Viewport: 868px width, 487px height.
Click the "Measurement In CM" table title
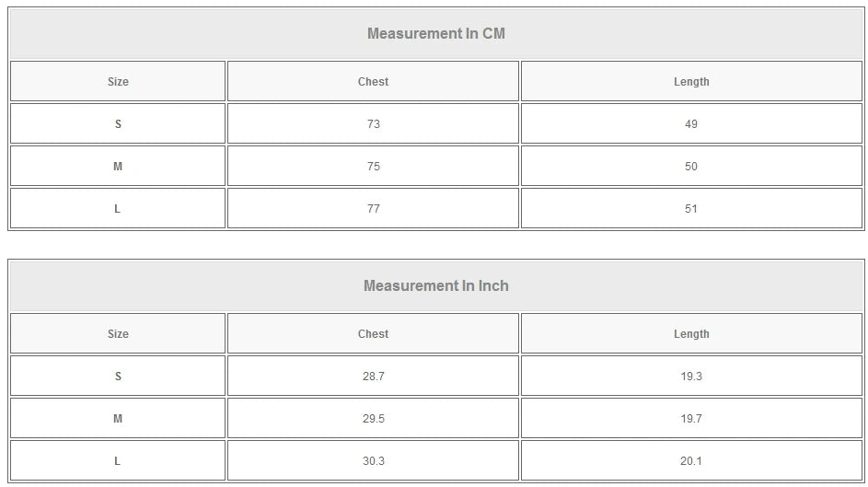click(x=435, y=34)
